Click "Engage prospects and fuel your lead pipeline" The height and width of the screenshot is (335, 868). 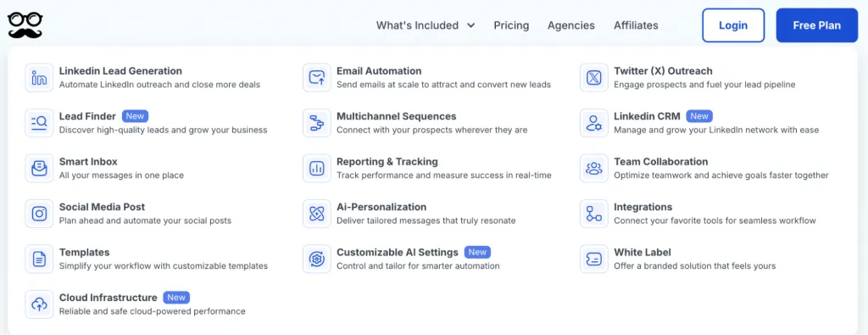click(704, 85)
